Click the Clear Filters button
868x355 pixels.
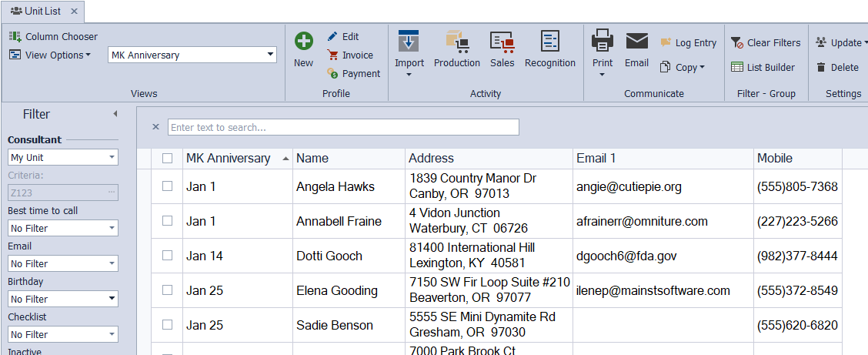(766, 42)
